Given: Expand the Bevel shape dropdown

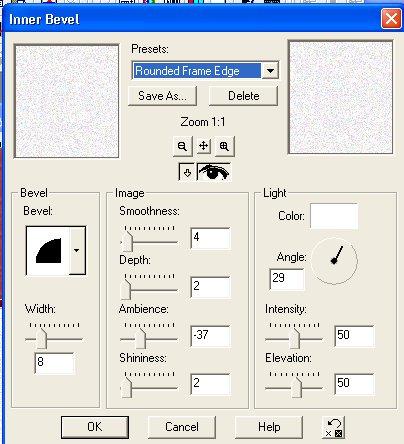Looking at the screenshot, I should 77,250.
